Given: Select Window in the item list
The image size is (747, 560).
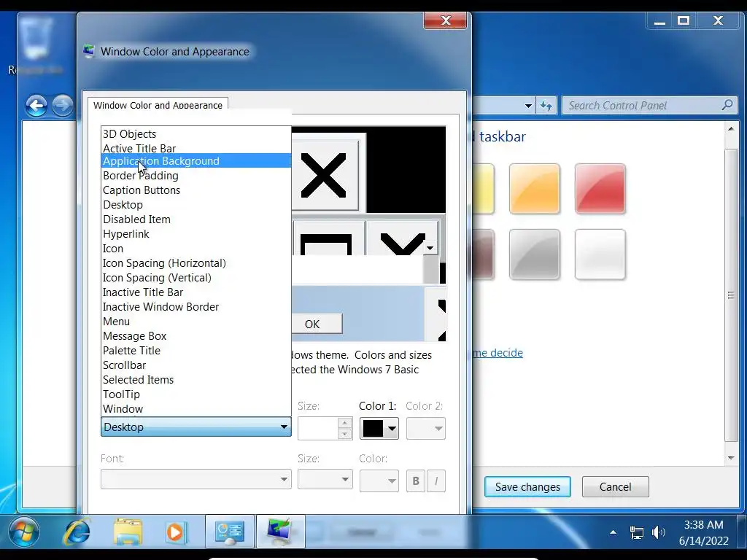Looking at the screenshot, I should tap(196, 409).
